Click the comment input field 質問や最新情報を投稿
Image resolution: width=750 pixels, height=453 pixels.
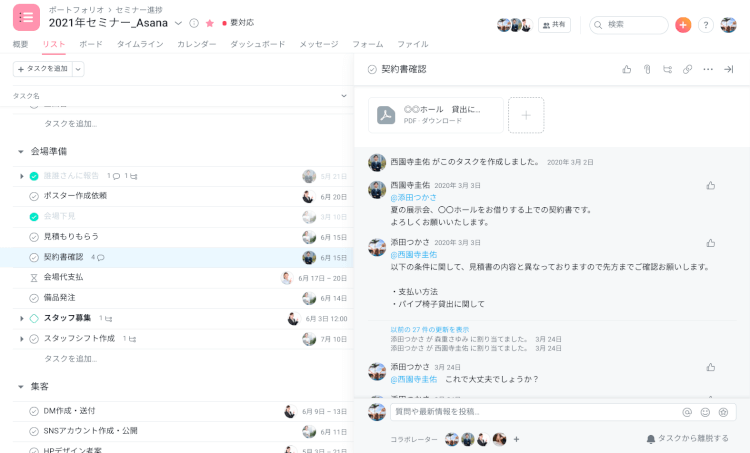click(530, 412)
